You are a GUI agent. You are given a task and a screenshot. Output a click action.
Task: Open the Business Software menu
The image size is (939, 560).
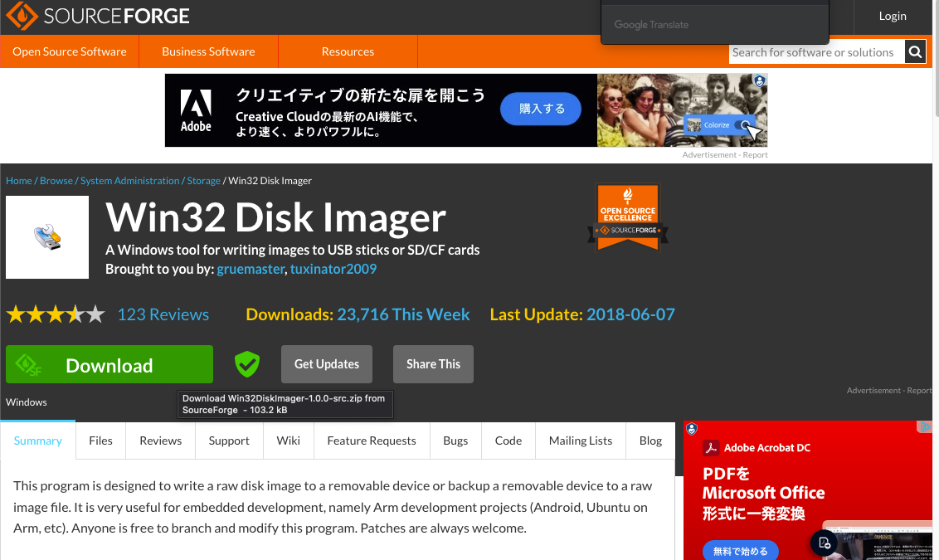coord(208,51)
